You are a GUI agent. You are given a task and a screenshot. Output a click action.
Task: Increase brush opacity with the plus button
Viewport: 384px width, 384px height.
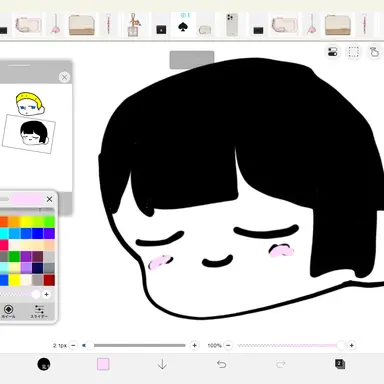[352, 345]
